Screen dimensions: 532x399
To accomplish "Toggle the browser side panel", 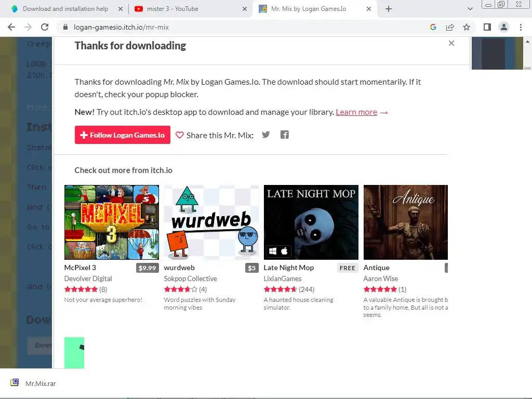I will (x=487, y=27).
